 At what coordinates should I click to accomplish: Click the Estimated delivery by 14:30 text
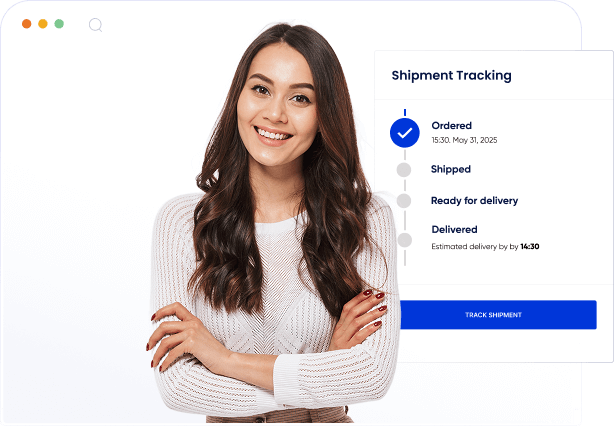485,247
